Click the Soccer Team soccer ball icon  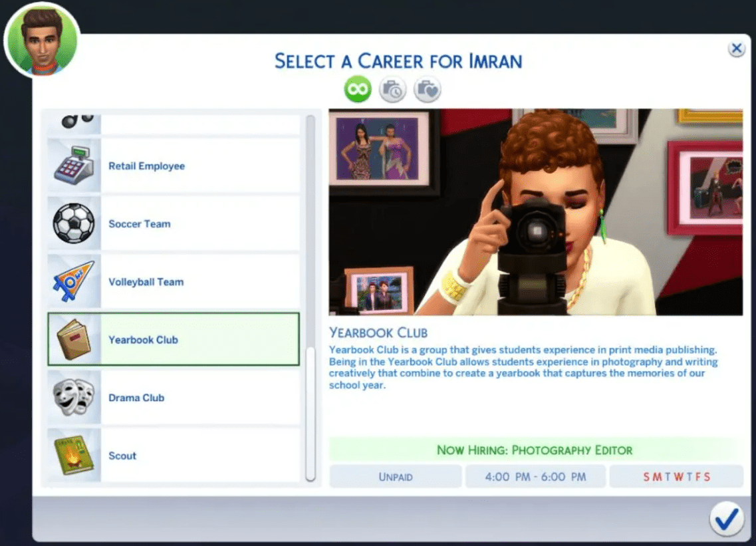[74, 223]
